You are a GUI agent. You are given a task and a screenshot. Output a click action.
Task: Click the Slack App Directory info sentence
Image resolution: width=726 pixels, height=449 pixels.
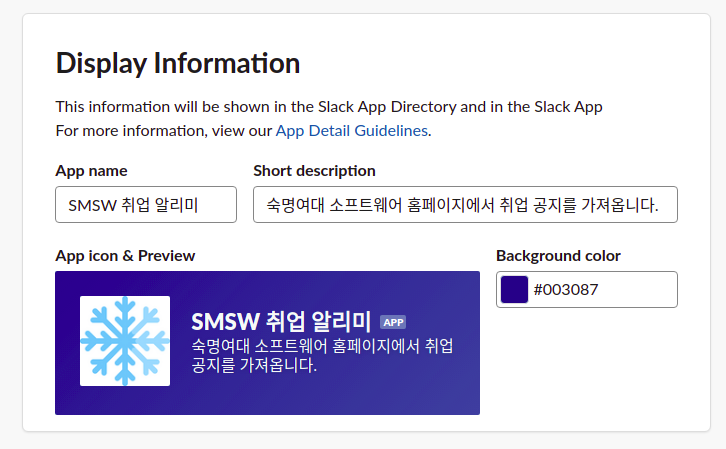click(x=329, y=107)
